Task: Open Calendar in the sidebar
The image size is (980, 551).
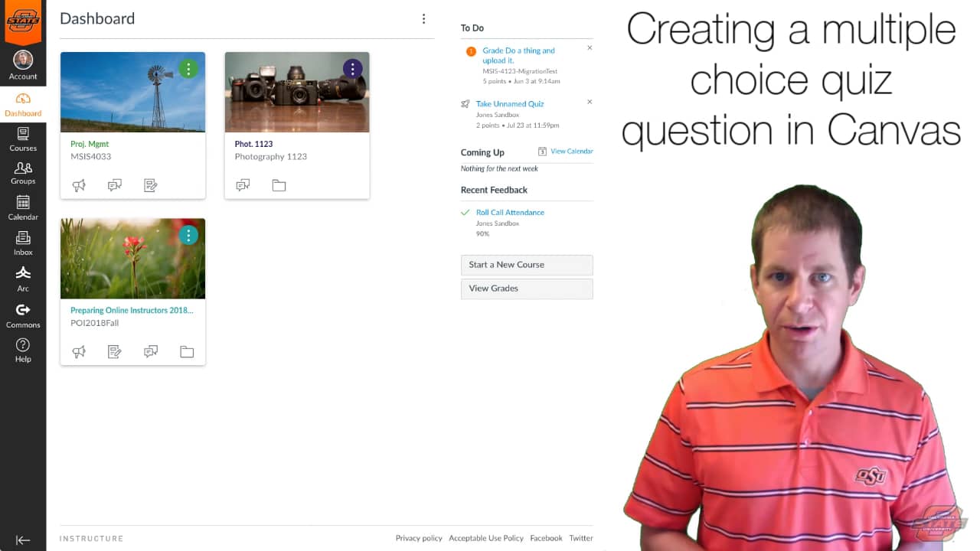Action: tap(23, 207)
